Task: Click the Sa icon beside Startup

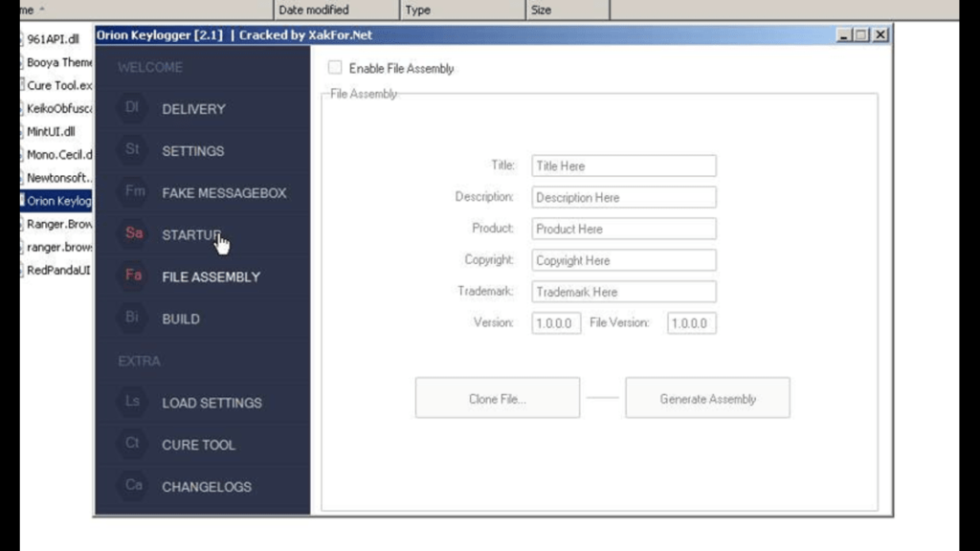Action: (134, 233)
